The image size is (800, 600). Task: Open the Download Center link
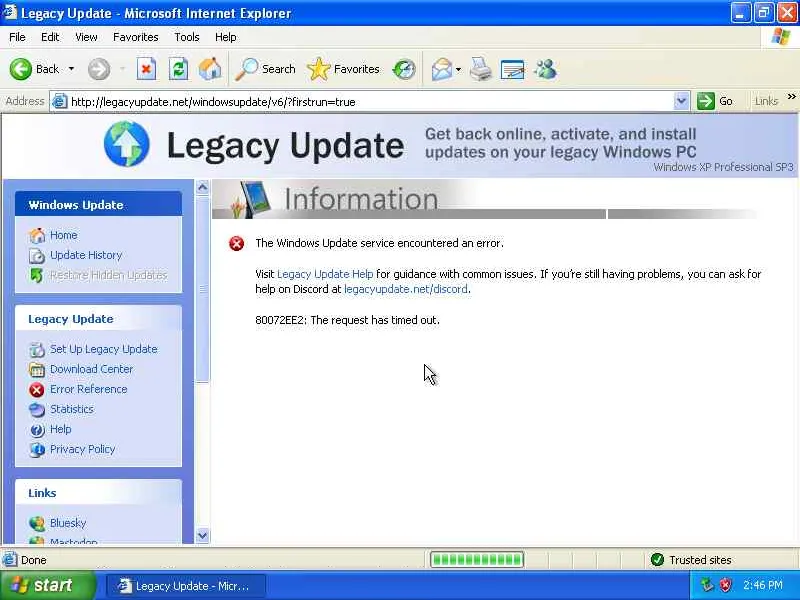coord(91,369)
